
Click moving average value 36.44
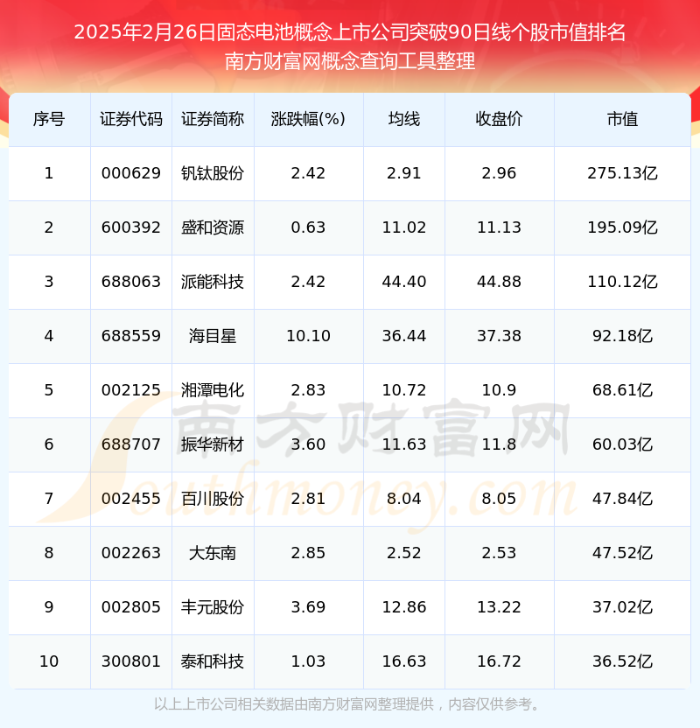[x=404, y=336]
